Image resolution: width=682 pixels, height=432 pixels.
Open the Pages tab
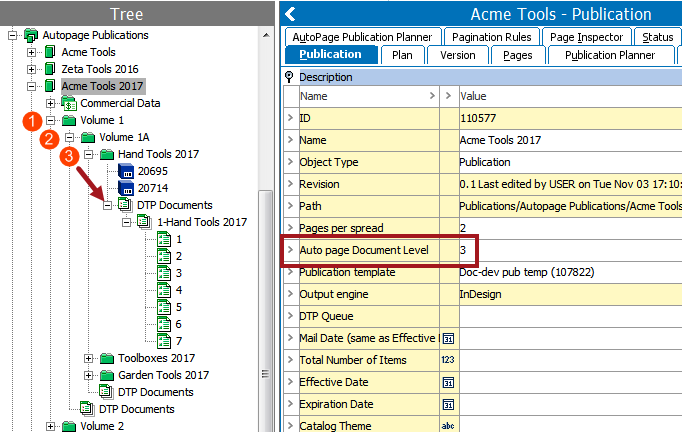[x=518, y=55]
